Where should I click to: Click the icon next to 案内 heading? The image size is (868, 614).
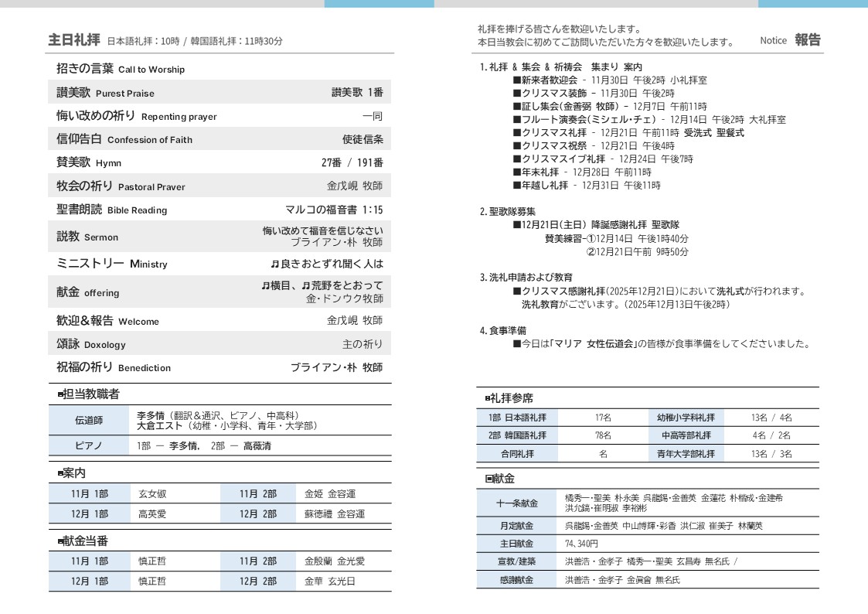[61, 473]
